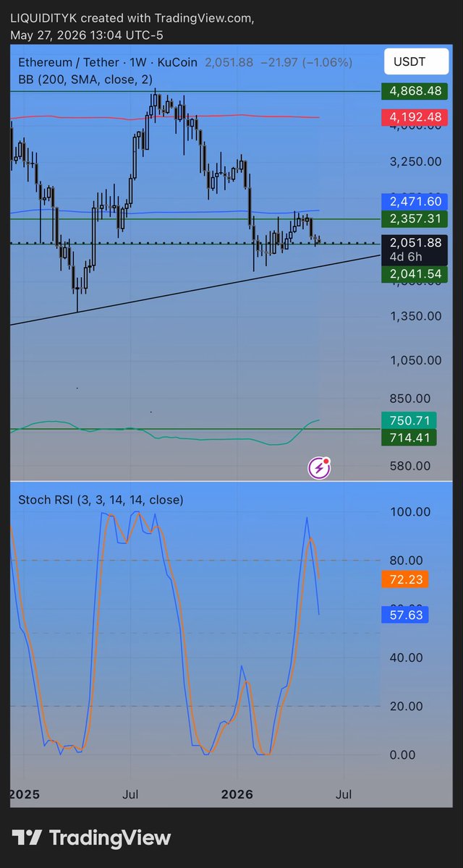Click the first Jul time axis label
This screenshot has width=463, height=868.
[132, 794]
